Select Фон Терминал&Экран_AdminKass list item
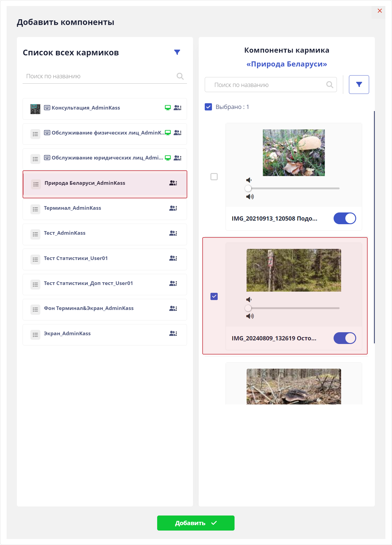 [x=89, y=308]
